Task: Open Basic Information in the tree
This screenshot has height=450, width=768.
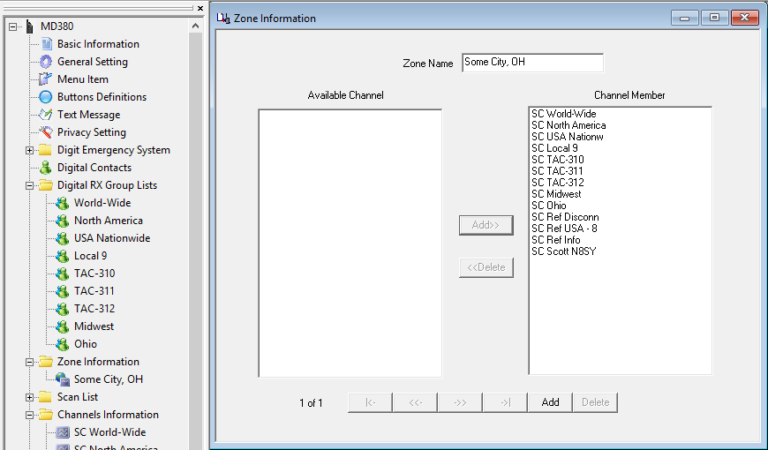Action: tap(98, 44)
